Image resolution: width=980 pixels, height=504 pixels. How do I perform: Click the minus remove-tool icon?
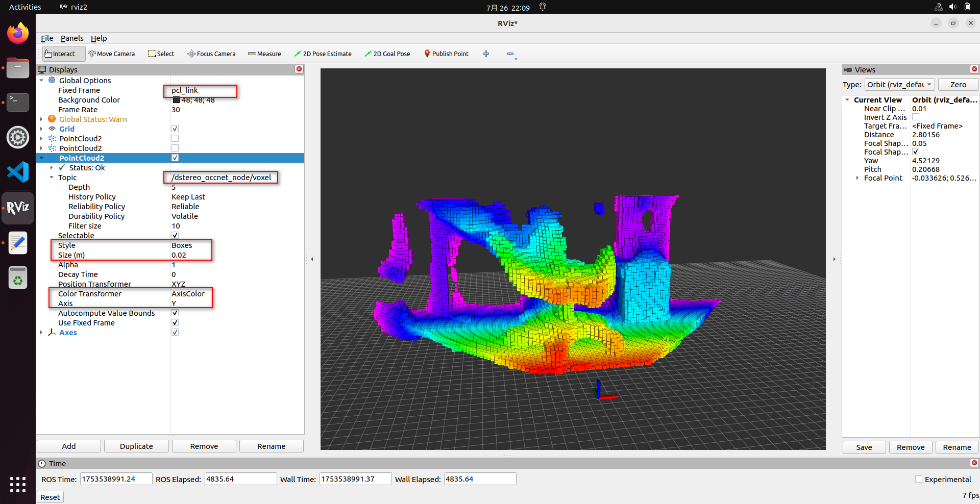510,54
